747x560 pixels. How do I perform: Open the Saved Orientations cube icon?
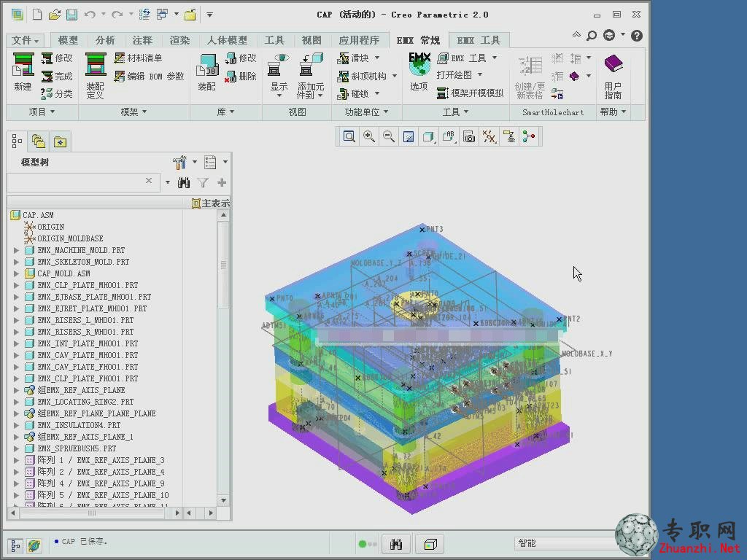(x=428, y=137)
